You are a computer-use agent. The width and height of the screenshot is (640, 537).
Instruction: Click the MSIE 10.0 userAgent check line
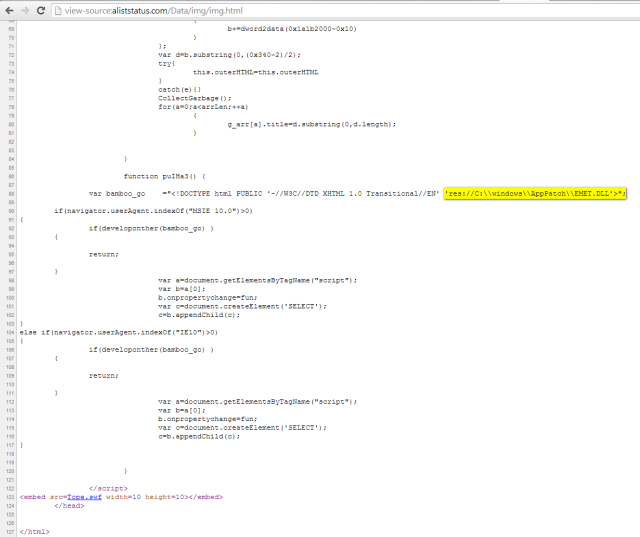[153, 211]
